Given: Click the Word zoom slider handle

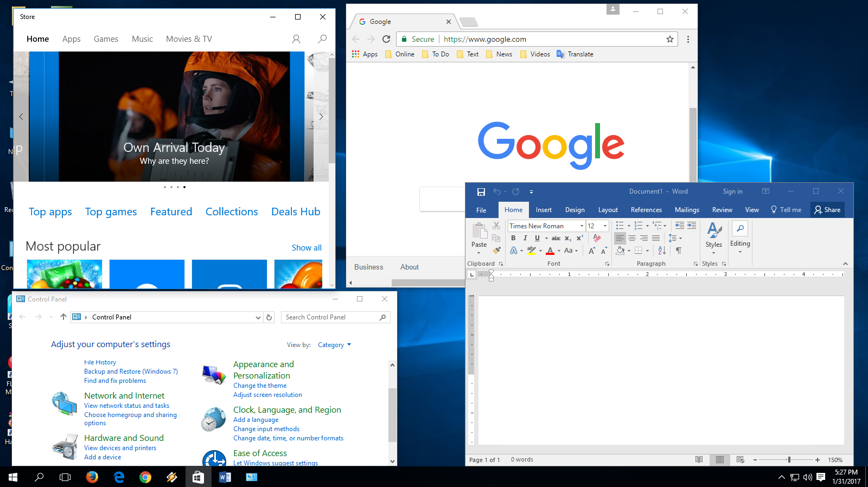Looking at the screenshot, I should (x=789, y=459).
